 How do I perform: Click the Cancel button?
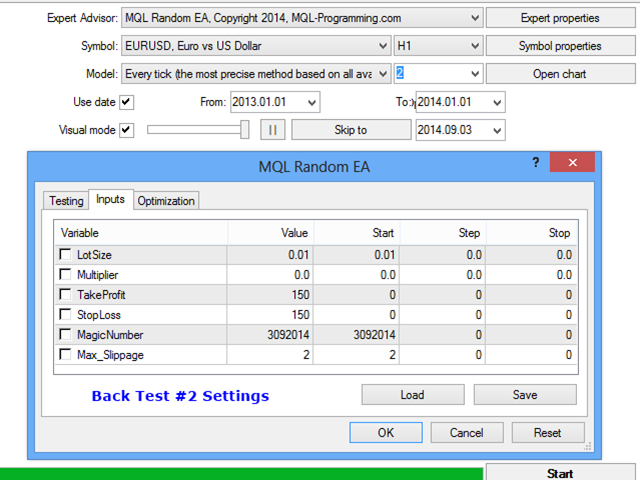click(467, 433)
